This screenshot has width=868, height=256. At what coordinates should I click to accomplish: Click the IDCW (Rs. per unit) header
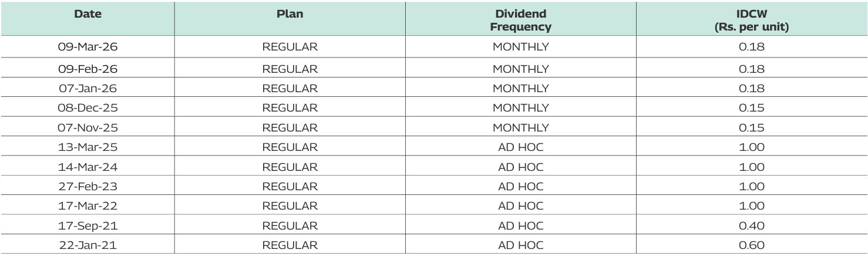point(751,21)
